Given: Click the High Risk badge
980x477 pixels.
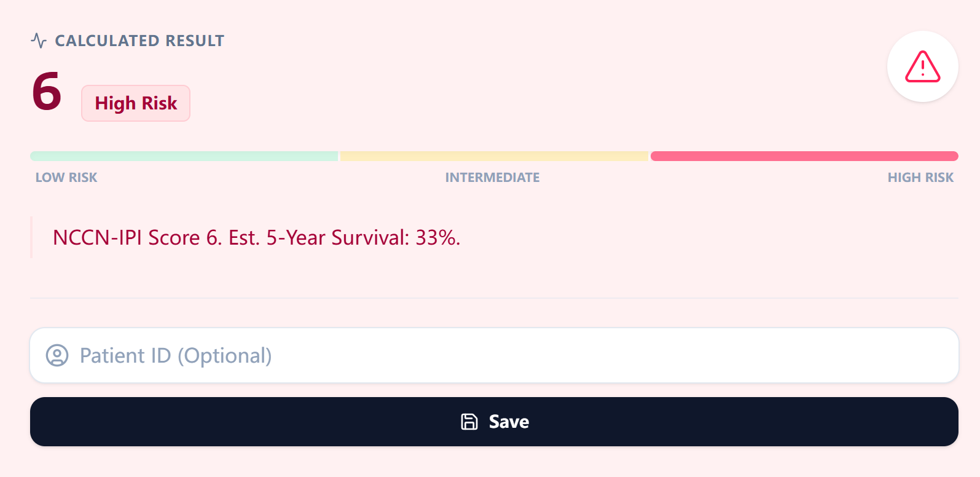Looking at the screenshot, I should coord(136,103).
